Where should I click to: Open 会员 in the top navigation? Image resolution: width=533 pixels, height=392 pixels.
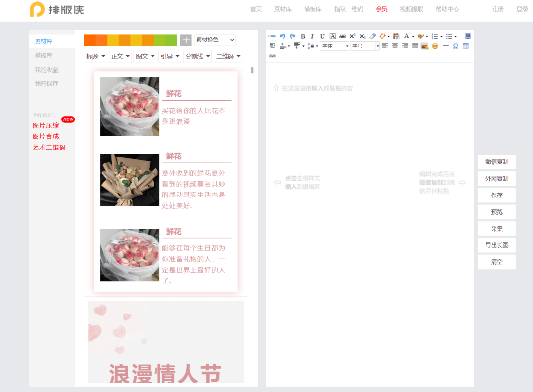(381, 9)
